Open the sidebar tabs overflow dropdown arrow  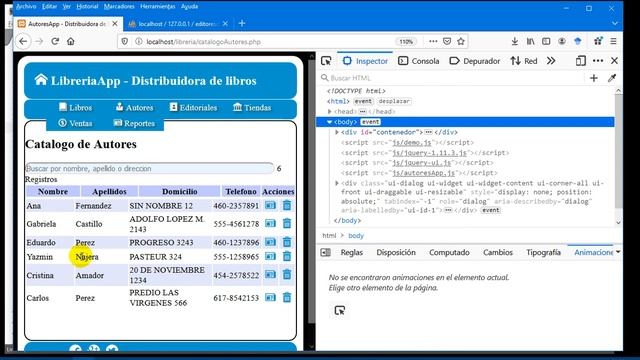[618, 252]
